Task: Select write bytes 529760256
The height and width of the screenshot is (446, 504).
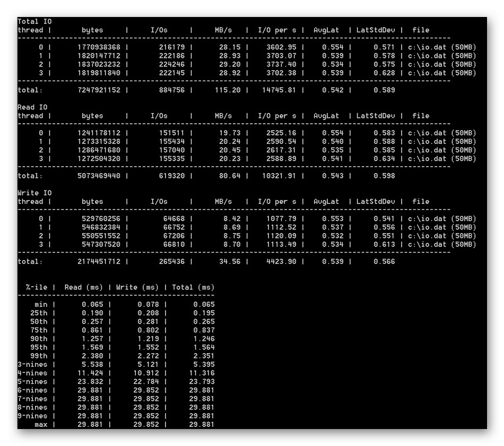Action: pos(101,219)
